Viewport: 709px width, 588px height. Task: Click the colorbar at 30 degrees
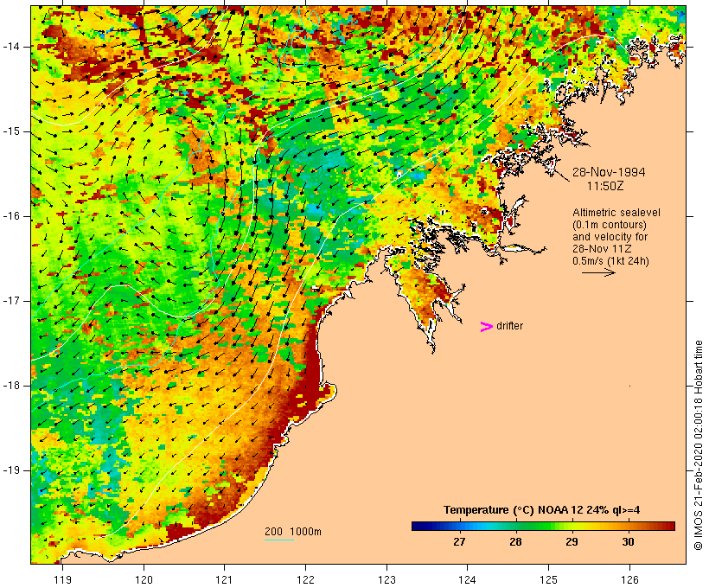pos(628,526)
